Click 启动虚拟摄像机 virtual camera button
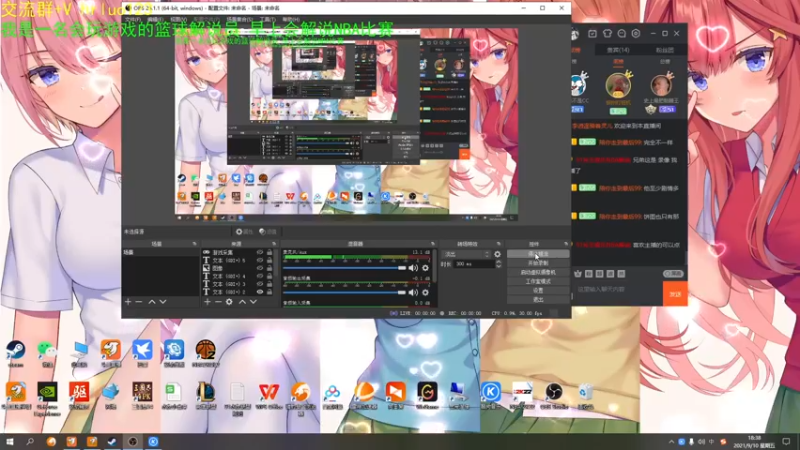800x450 pixels. pos(538,272)
